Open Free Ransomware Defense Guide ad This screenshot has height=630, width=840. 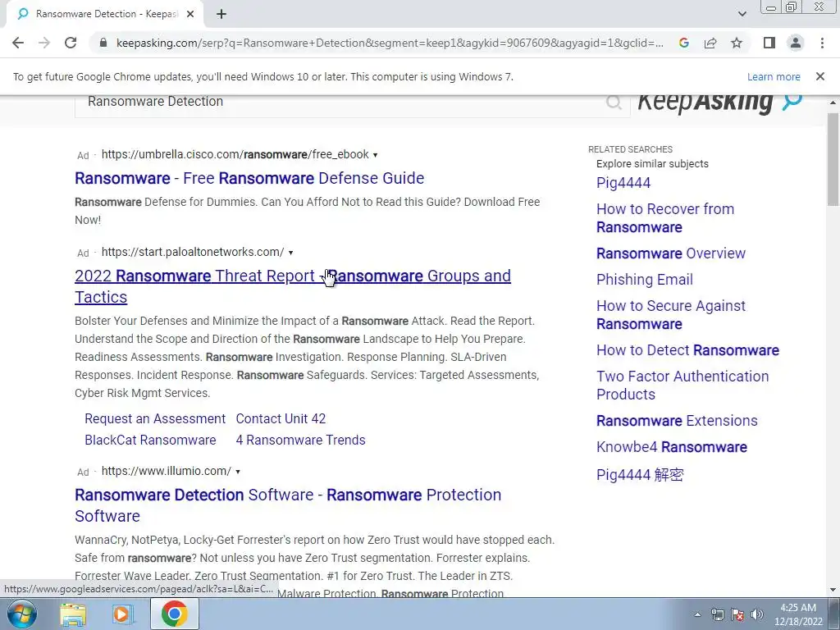[249, 178]
